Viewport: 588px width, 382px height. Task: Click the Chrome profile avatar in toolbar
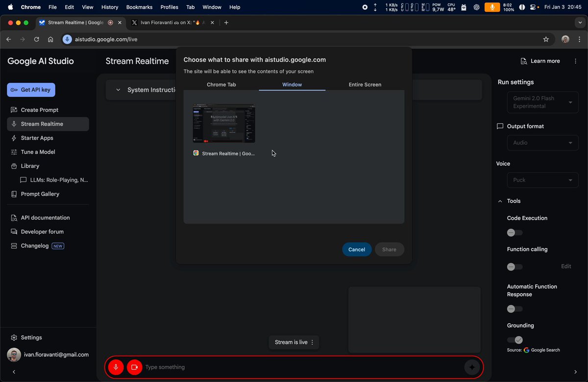(x=565, y=39)
